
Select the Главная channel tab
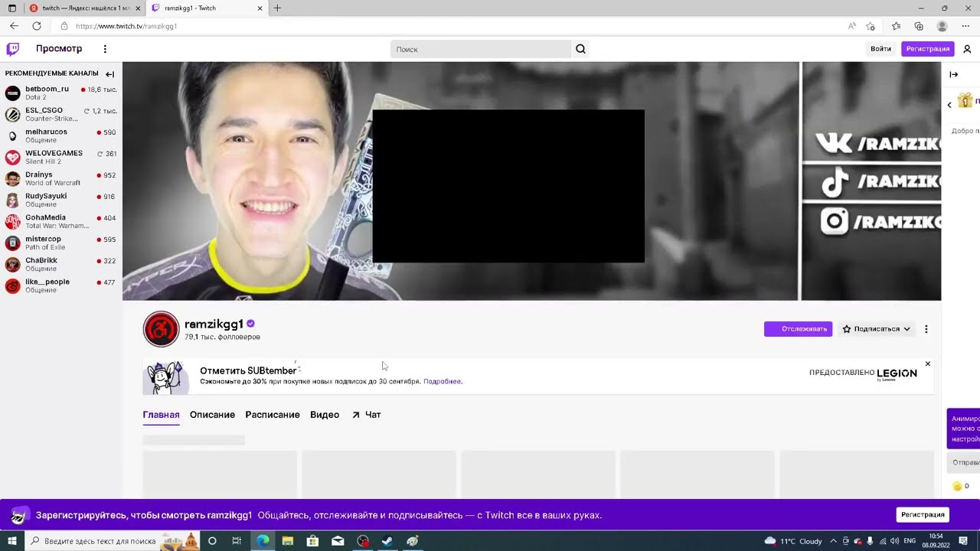click(161, 415)
